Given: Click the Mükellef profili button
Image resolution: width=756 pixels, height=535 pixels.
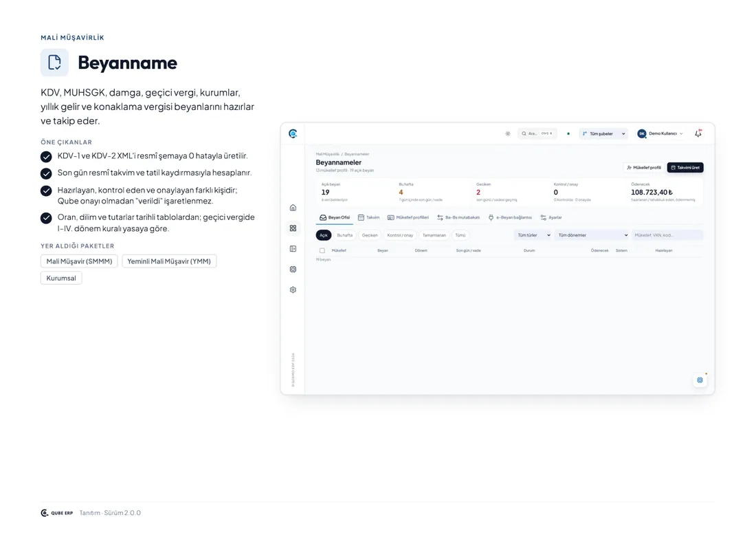Looking at the screenshot, I should pos(644,167).
